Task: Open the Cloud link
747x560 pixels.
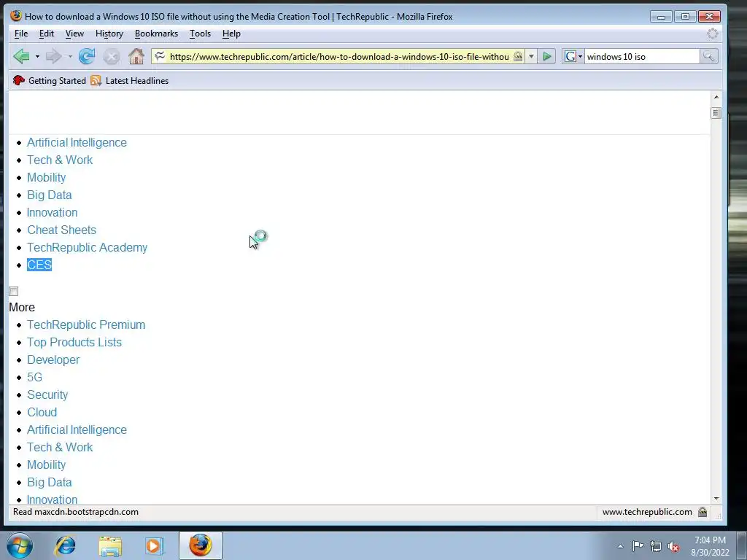Action: point(42,413)
